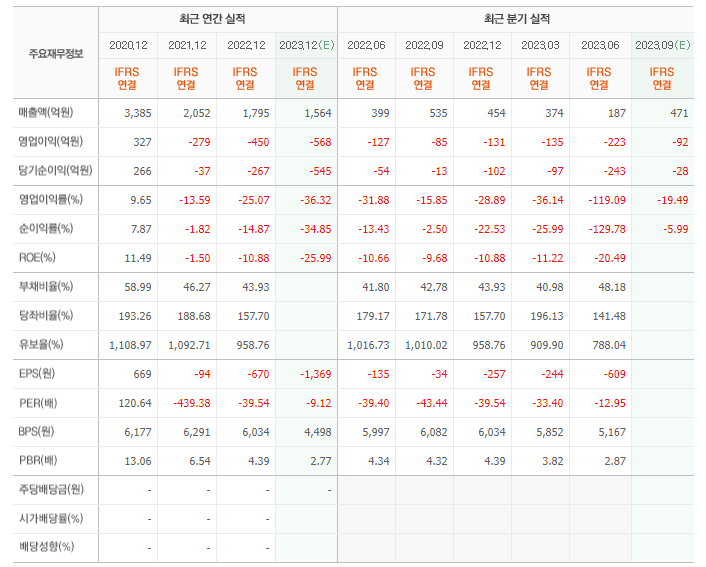Select the EPS(원) row label
706x567 pixels.
coord(36,374)
